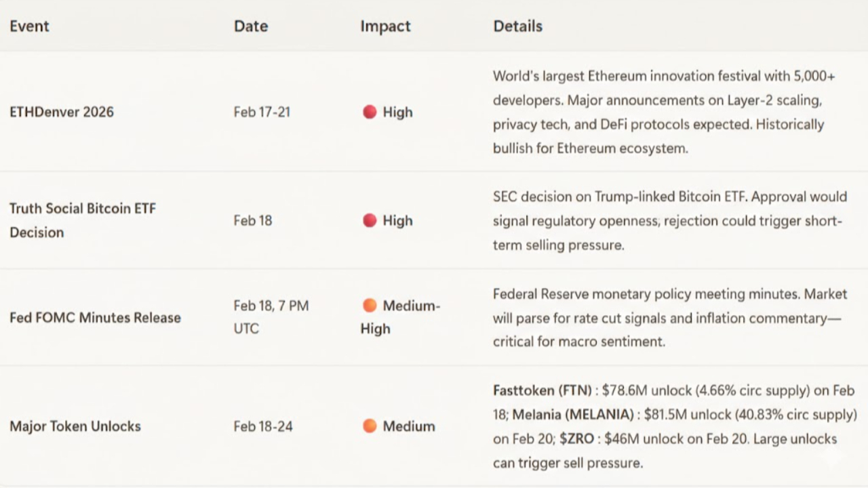The height and width of the screenshot is (488, 868).
Task: Click the orange Medium-High dot for FOMC Minutes
Action: click(x=370, y=306)
